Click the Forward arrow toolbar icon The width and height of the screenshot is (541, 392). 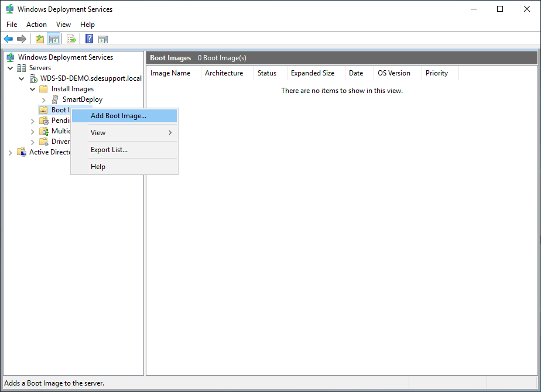pos(22,39)
